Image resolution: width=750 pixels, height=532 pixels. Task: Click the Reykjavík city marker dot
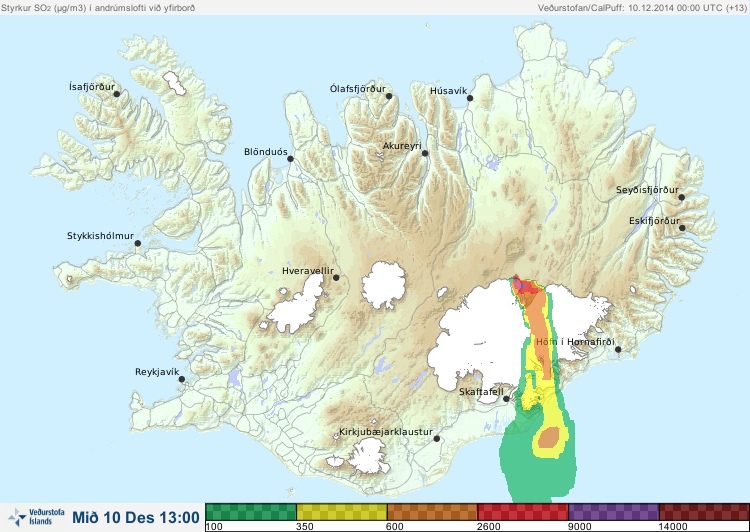[182, 379]
